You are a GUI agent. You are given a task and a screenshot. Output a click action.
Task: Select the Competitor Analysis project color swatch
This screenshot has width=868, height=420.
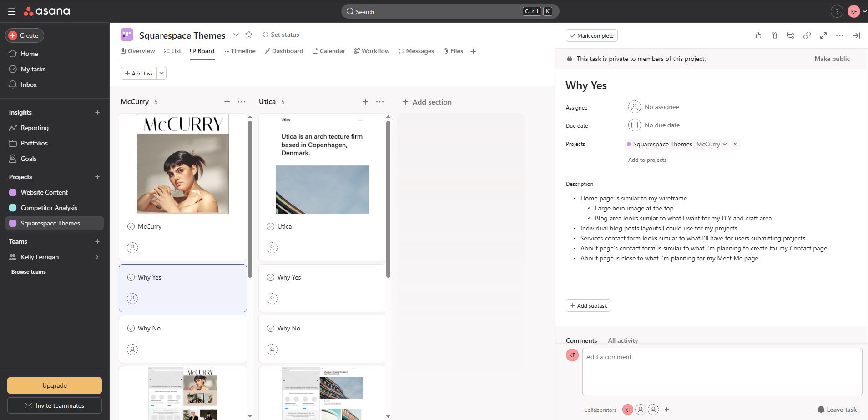pos(13,208)
